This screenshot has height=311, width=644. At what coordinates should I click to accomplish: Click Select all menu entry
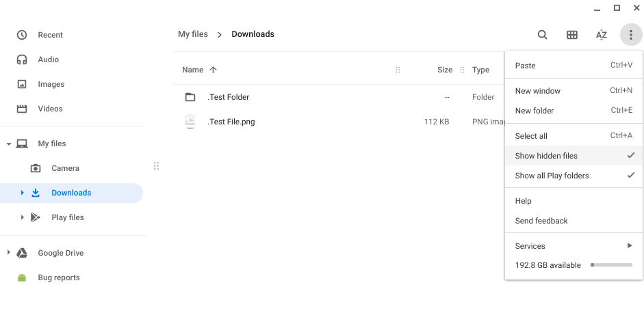(x=531, y=136)
